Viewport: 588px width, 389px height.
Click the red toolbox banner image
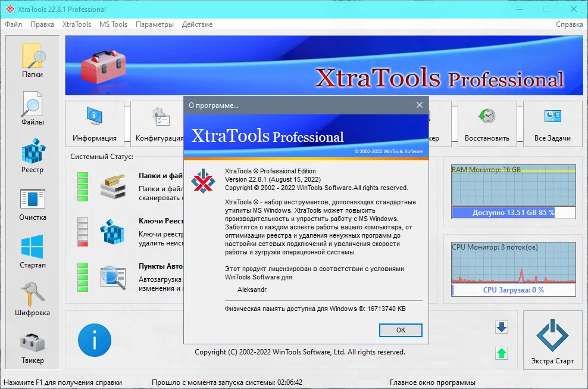[103, 67]
